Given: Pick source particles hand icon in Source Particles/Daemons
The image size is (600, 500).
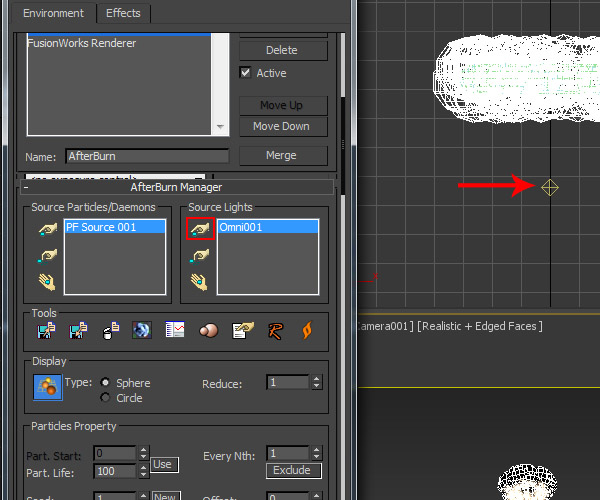Looking at the screenshot, I should [48, 229].
